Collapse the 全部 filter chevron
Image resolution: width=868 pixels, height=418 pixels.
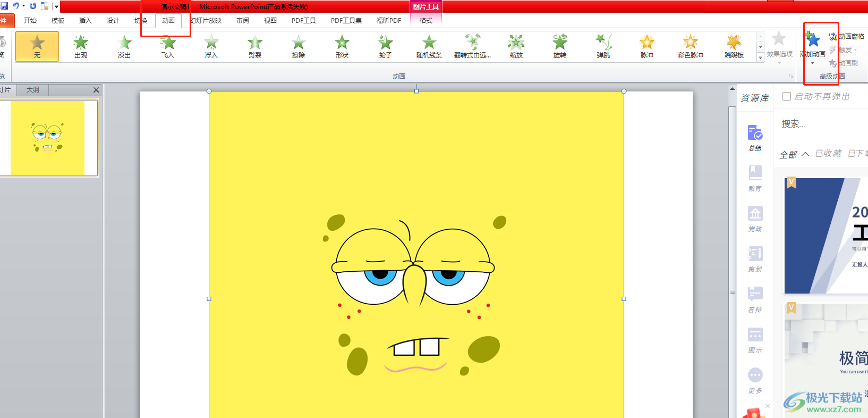(x=805, y=154)
